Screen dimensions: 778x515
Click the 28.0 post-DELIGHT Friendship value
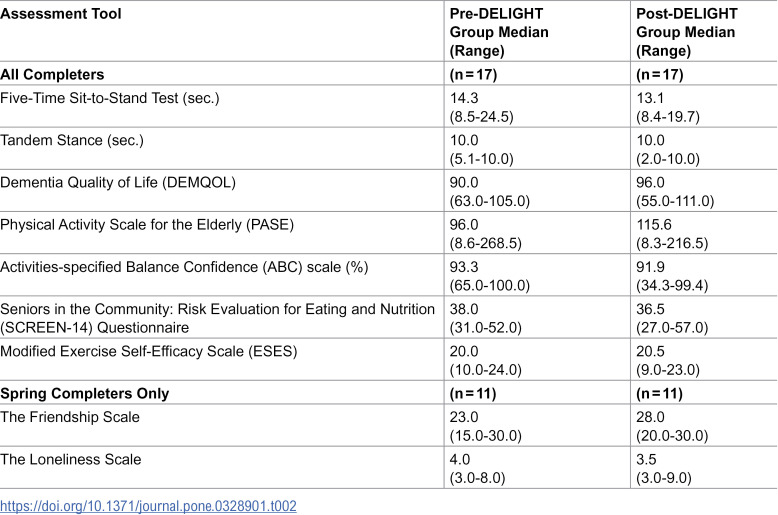650,417
